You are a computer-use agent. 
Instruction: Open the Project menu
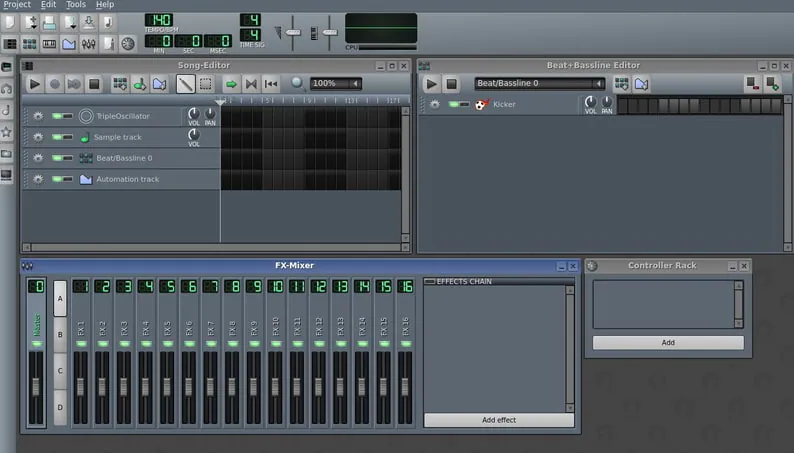pos(17,5)
